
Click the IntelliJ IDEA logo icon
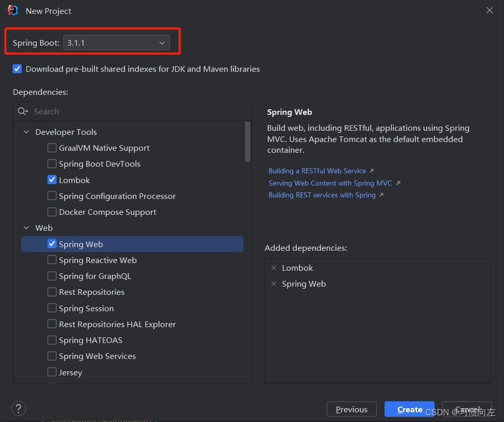click(x=13, y=10)
